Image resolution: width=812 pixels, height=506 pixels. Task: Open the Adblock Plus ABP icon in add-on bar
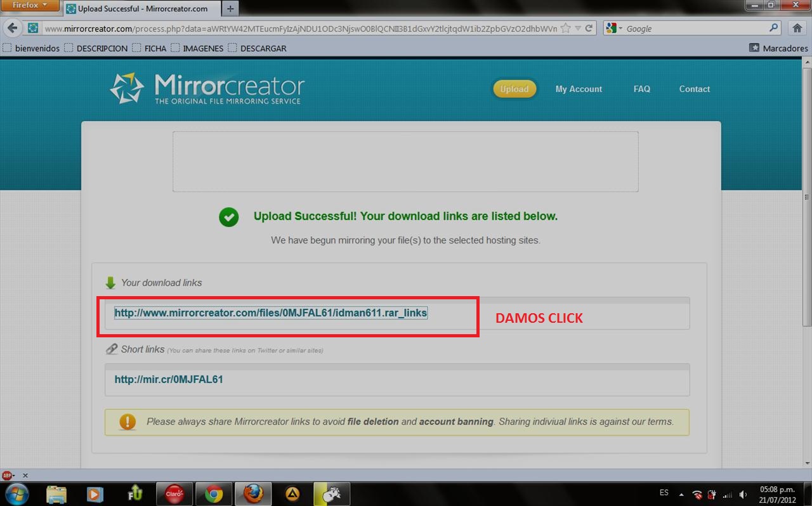pos(8,475)
